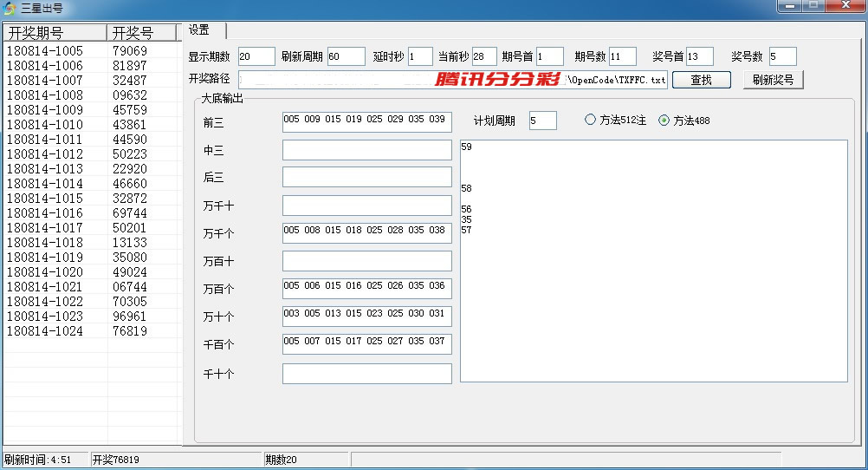The height and width of the screenshot is (470, 868).
Task: Focus the 显示期数 input field
Action: click(x=256, y=56)
